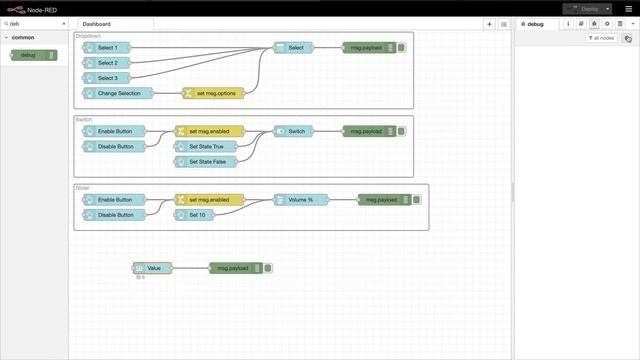Select the Switch group msg.payload debug node
This screenshot has height=360, width=640.
(x=369, y=131)
